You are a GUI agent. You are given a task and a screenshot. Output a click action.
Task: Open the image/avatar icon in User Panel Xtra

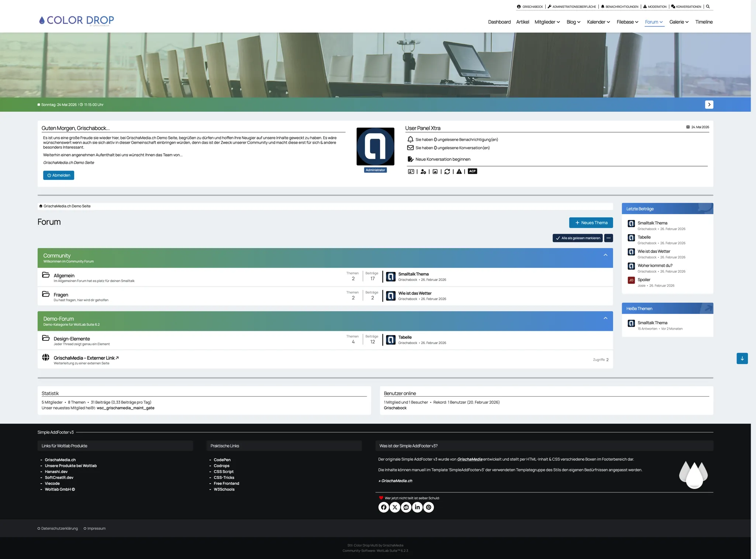pyautogui.click(x=435, y=171)
